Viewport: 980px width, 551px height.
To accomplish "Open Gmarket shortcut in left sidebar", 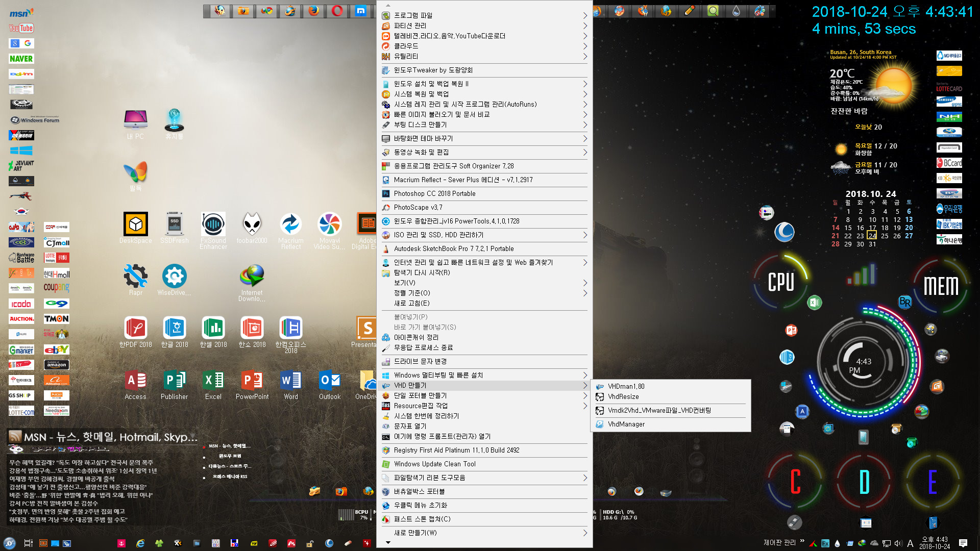I will pyautogui.click(x=21, y=349).
